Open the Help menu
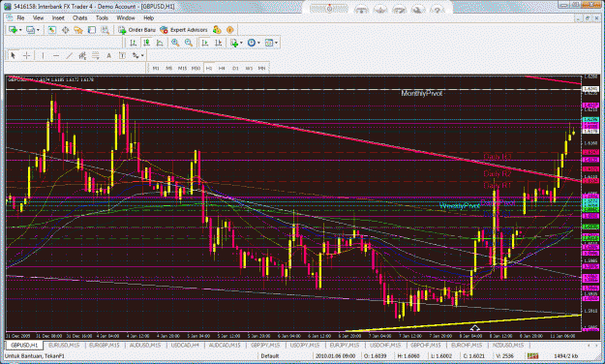 click(148, 17)
